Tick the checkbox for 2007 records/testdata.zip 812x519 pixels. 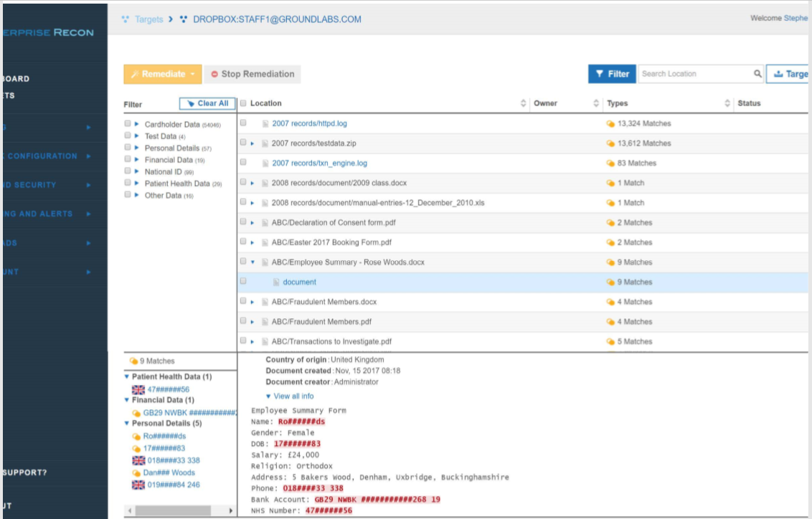243,143
